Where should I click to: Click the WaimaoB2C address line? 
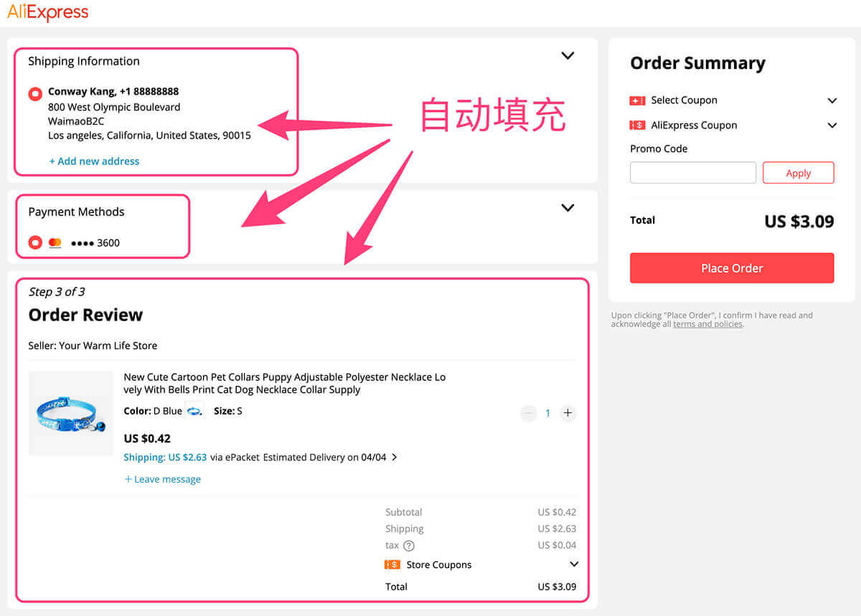76,121
